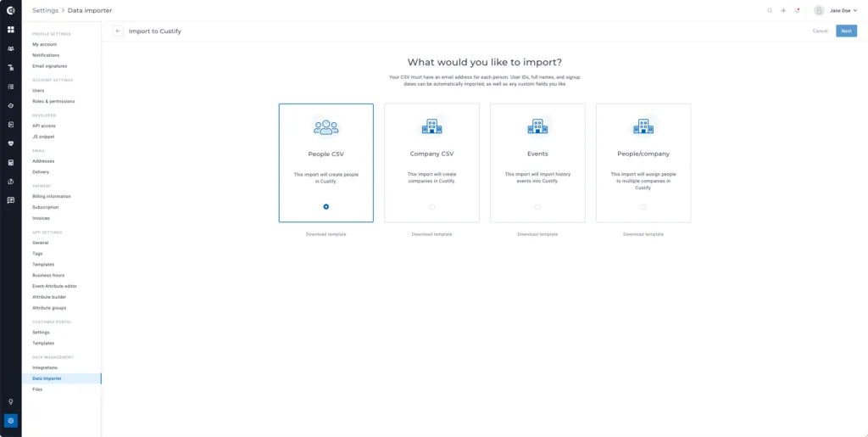Click the Company CSV building icon
868x437 pixels.
431,127
